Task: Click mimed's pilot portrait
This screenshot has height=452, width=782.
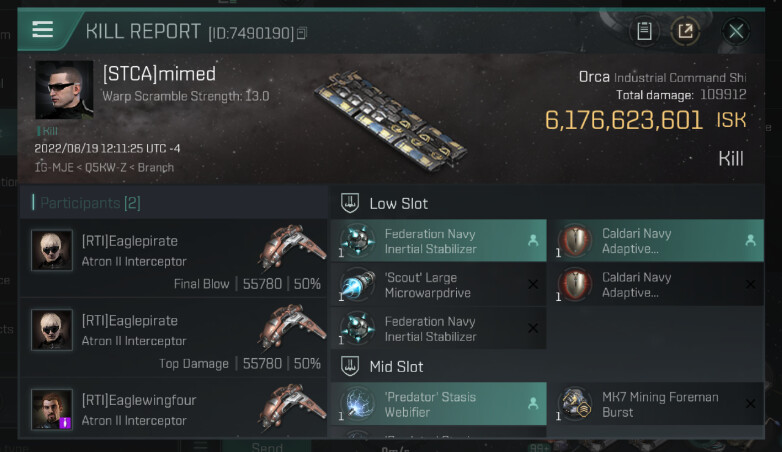Action: point(64,90)
